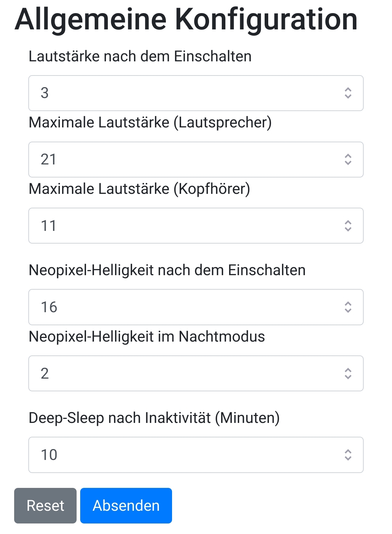This screenshot has height=534, width=392.
Task: Step up Neopixel-Helligkeit im Nachtmodus value
Action: (348, 370)
